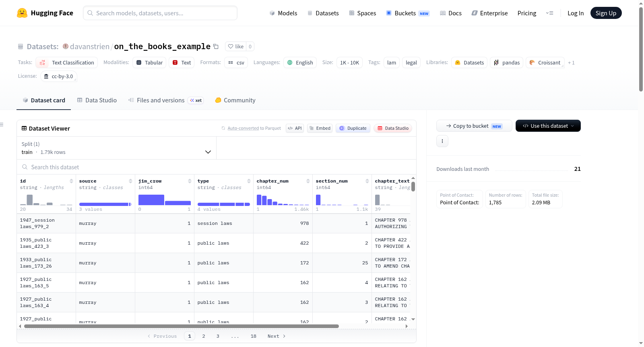This screenshot has width=644, height=347.
Task: Open the Files and versions tab
Action: pyautogui.click(x=161, y=100)
